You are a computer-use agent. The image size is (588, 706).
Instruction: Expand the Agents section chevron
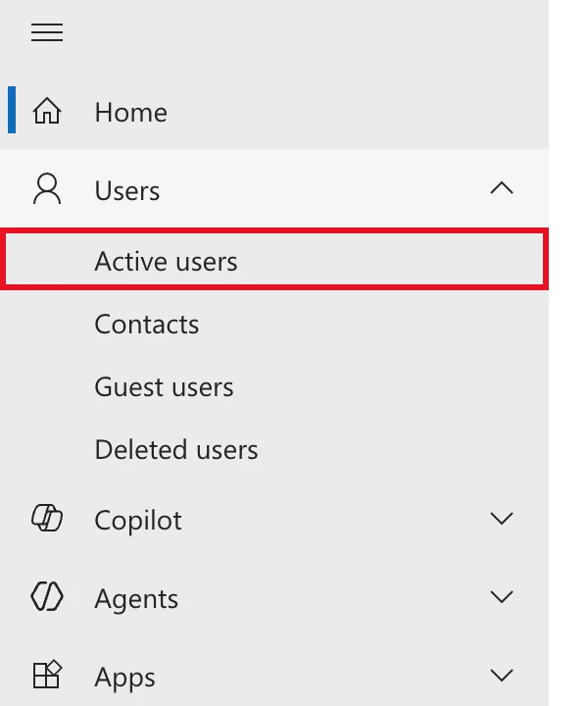coord(501,596)
